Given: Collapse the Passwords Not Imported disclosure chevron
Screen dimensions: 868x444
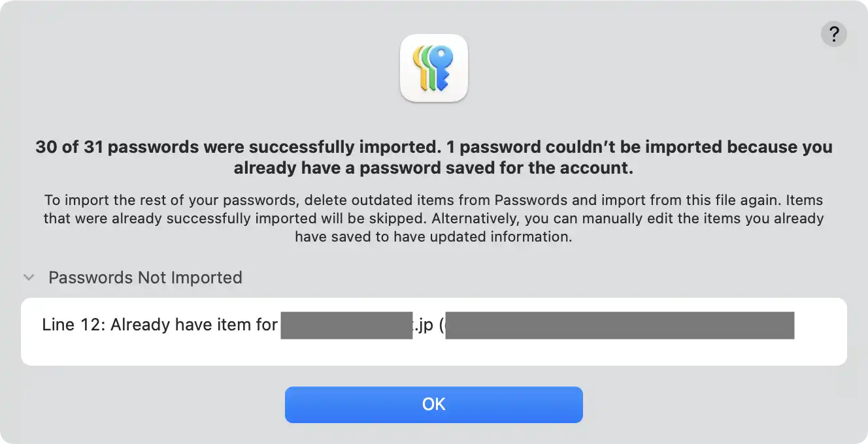Looking at the screenshot, I should 29,277.
